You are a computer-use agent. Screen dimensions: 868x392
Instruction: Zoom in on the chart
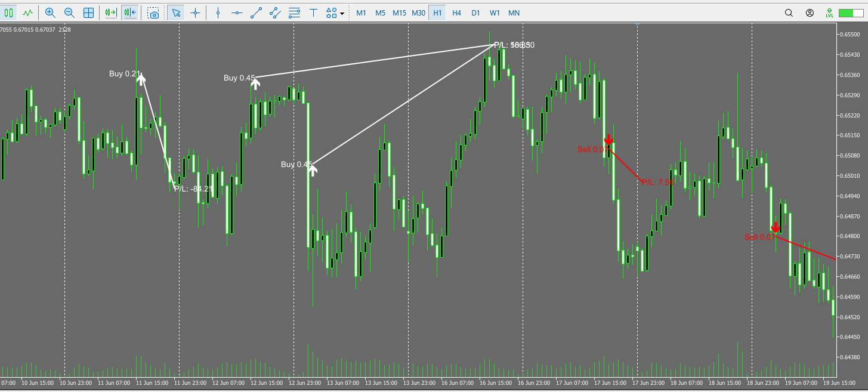pos(50,12)
